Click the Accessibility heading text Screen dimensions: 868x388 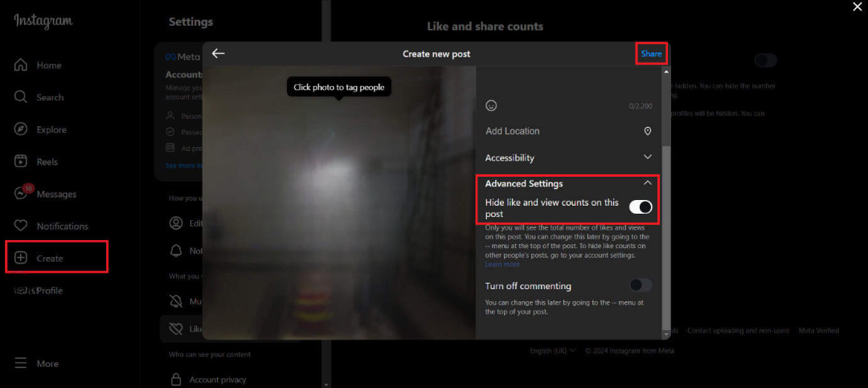pyautogui.click(x=510, y=157)
